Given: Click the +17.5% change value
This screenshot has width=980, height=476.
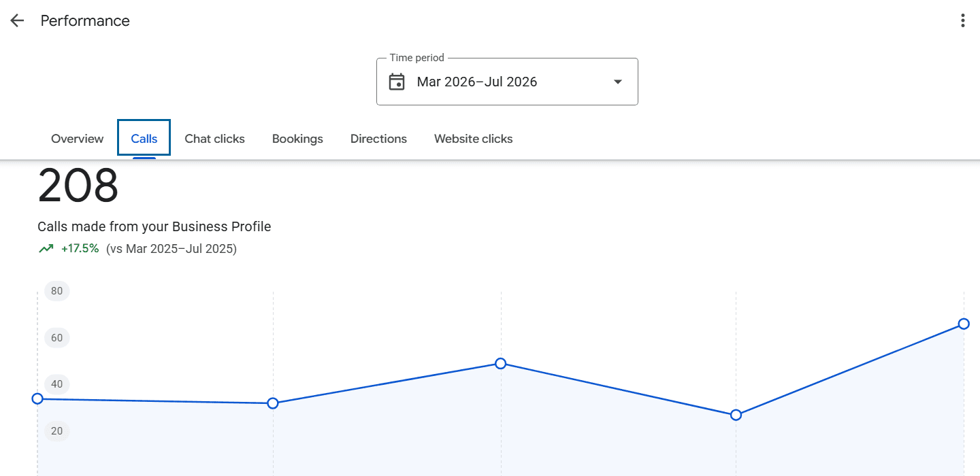Looking at the screenshot, I should click(80, 249).
